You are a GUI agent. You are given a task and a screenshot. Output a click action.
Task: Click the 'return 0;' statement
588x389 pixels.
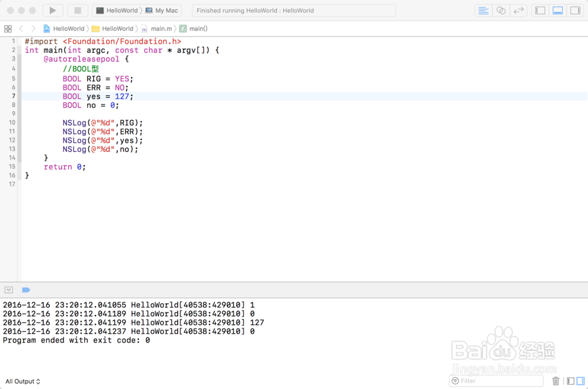(65, 167)
